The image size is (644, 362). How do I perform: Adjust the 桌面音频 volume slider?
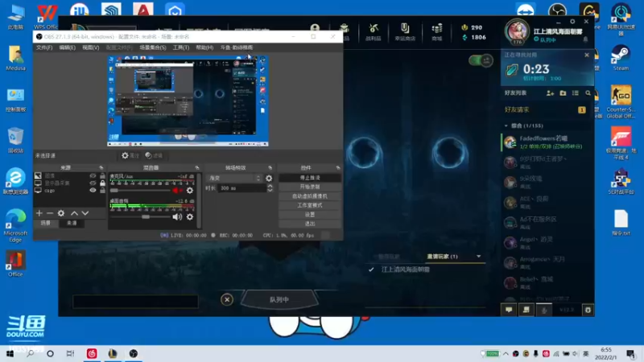pyautogui.click(x=140, y=216)
